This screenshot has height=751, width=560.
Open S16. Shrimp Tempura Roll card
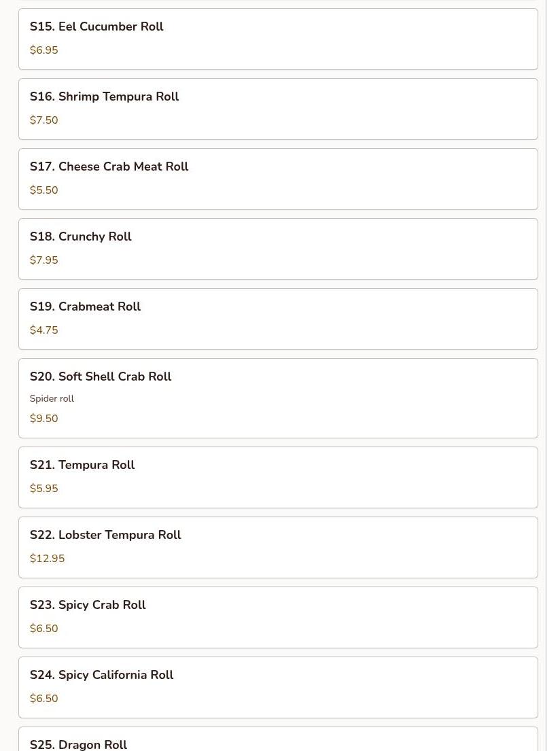[x=278, y=109]
